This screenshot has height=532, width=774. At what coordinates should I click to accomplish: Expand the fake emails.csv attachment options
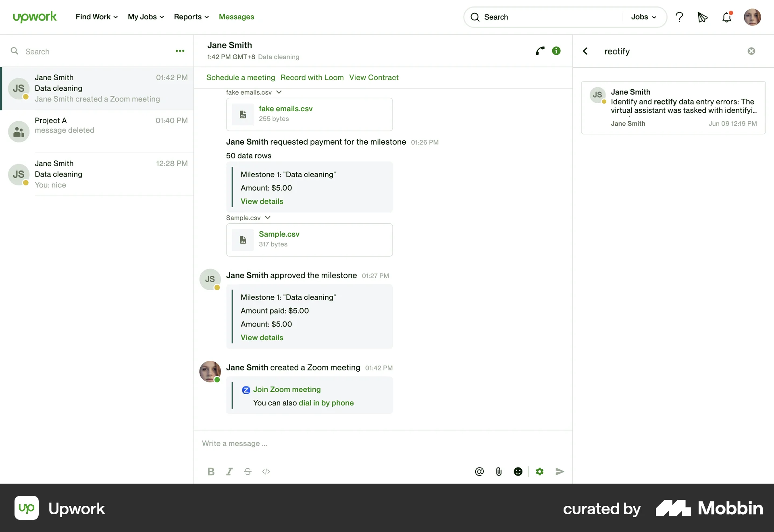coord(279,92)
